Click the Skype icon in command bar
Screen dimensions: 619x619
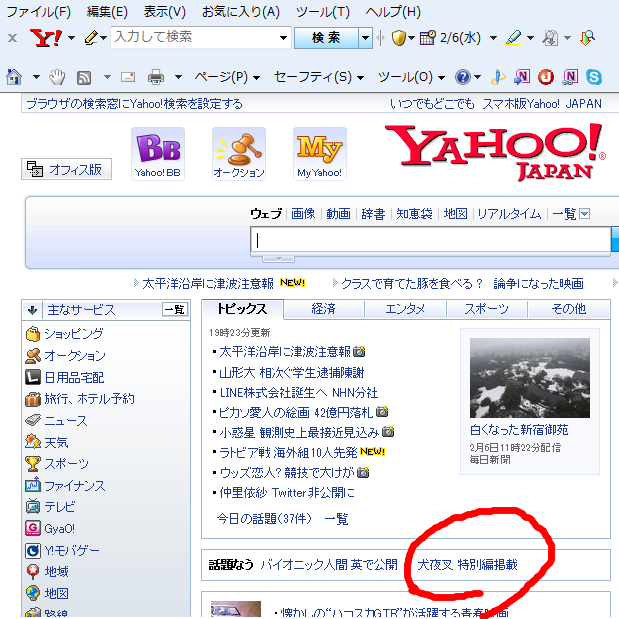pyautogui.click(x=594, y=77)
